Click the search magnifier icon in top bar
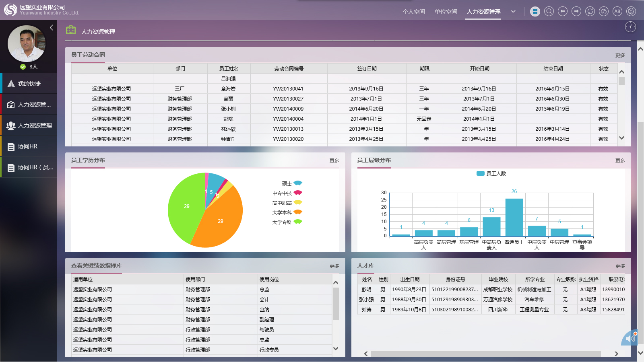 pos(549,11)
